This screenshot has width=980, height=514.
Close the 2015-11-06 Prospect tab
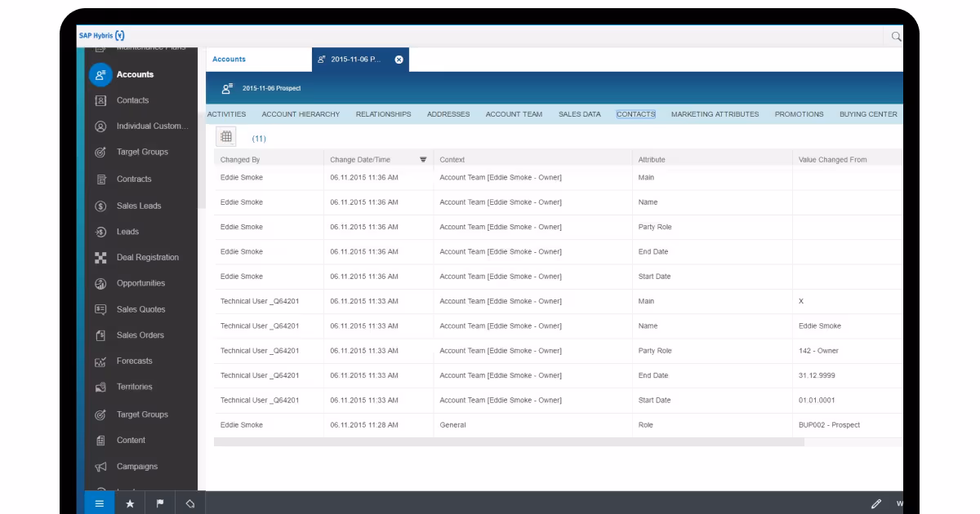(399, 59)
